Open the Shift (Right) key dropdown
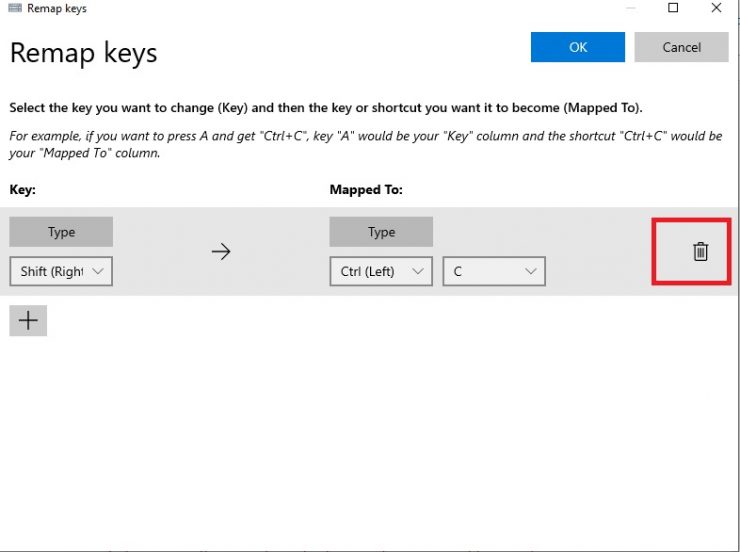740x552 pixels. pos(61,271)
